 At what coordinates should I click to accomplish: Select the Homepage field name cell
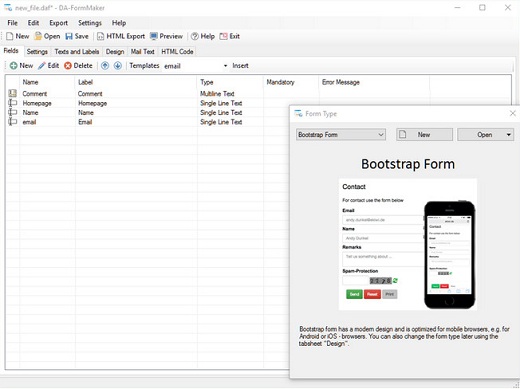coord(37,103)
